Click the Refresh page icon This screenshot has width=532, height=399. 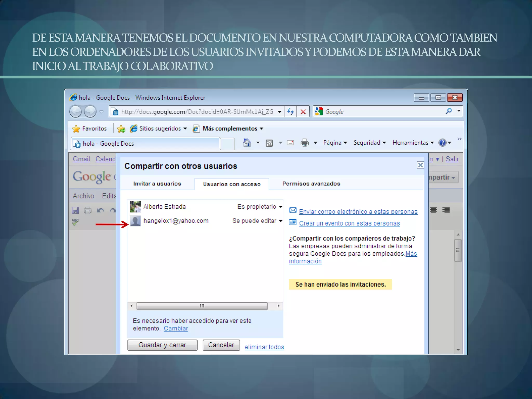(290, 112)
